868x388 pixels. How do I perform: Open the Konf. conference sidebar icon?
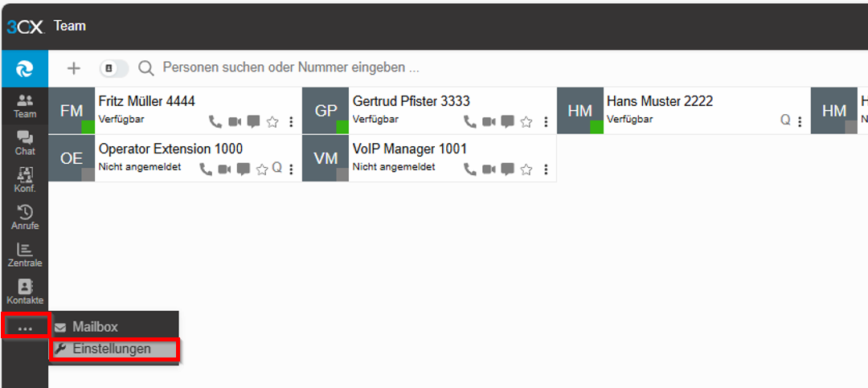click(x=25, y=179)
